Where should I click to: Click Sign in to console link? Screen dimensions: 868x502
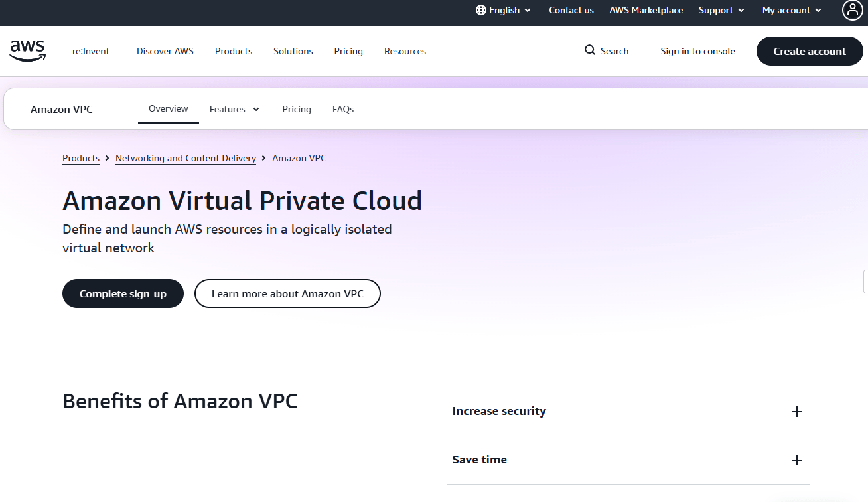(697, 51)
